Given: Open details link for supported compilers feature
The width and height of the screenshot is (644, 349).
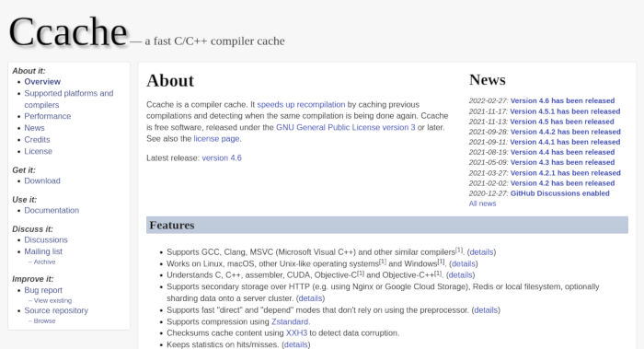Looking at the screenshot, I should click(x=481, y=252).
